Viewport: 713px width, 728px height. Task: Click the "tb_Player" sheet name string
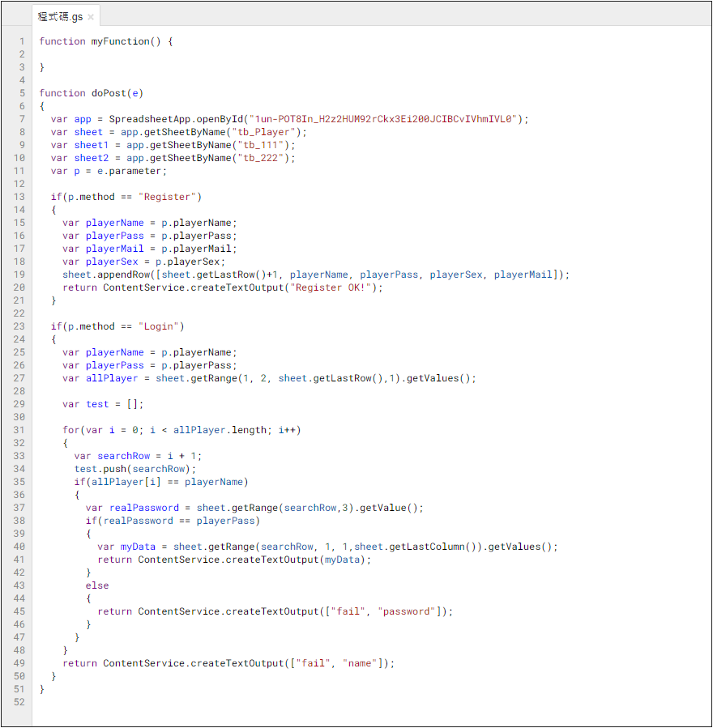pyautogui.click(x=265, y=132)
